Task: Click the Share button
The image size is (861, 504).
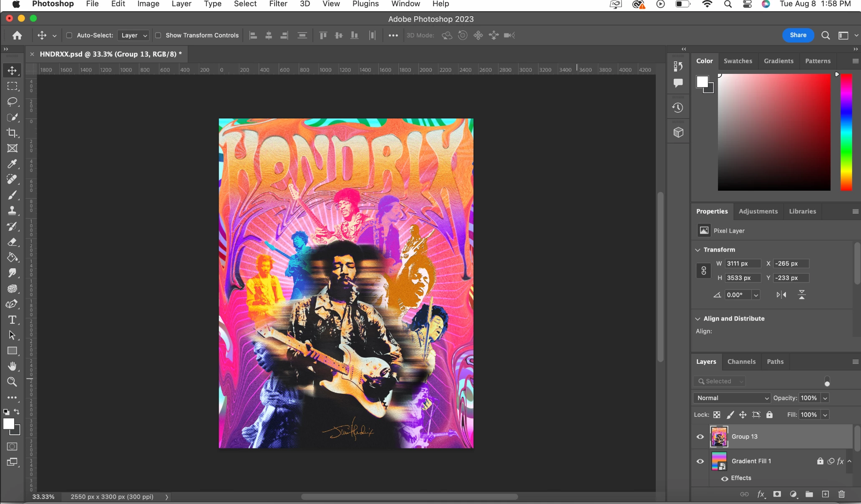Action: click(x=798, y=35)
